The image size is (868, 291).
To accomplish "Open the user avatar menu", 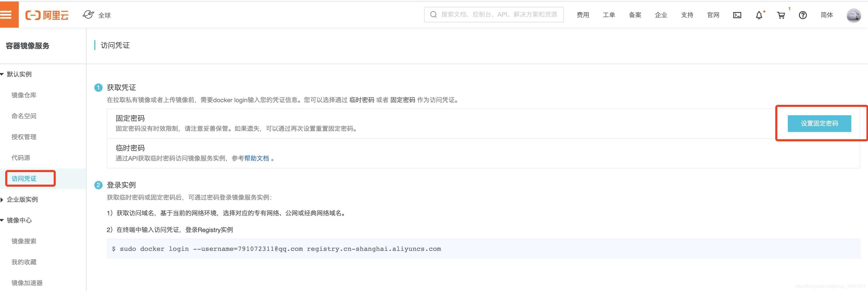I will click(853, 15).
